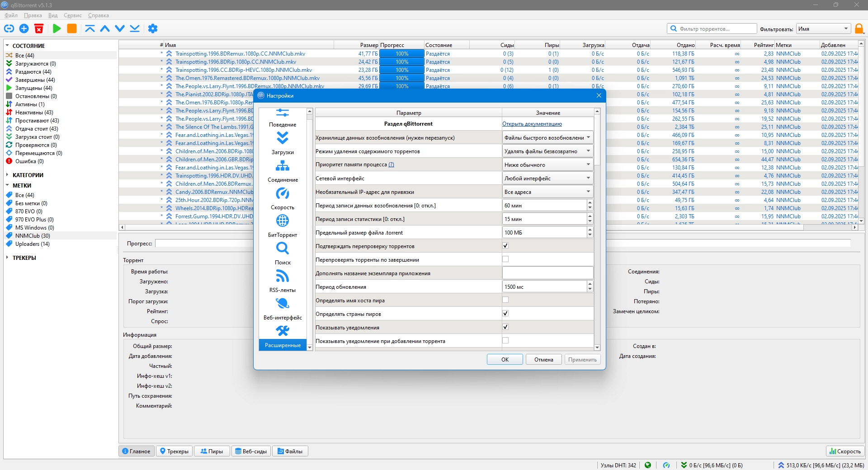Click Открыть документацию link
868x470 pixels.
532,124
